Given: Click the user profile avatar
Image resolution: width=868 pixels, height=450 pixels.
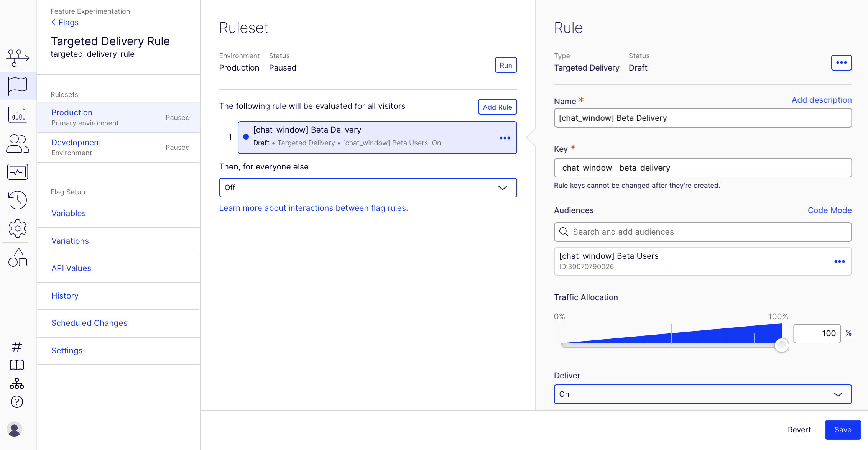Looking at the screenshot, I should (15, 429).
